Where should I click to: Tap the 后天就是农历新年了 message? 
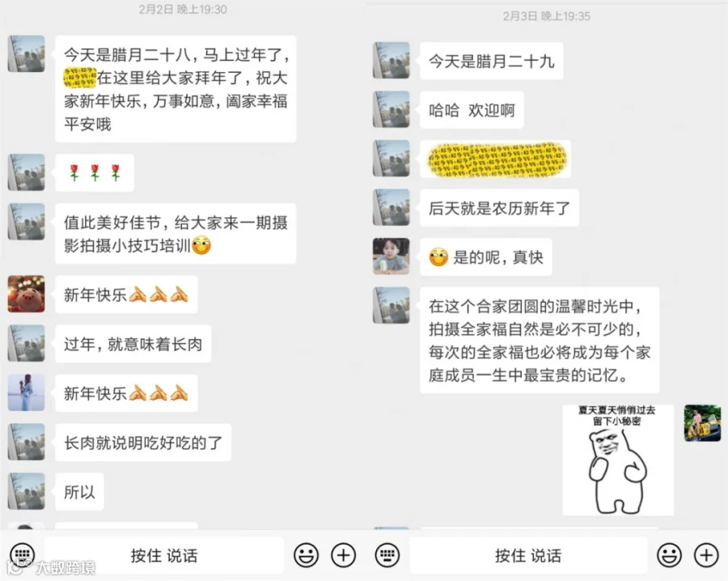pyautogui.click(x=499, y=208)
